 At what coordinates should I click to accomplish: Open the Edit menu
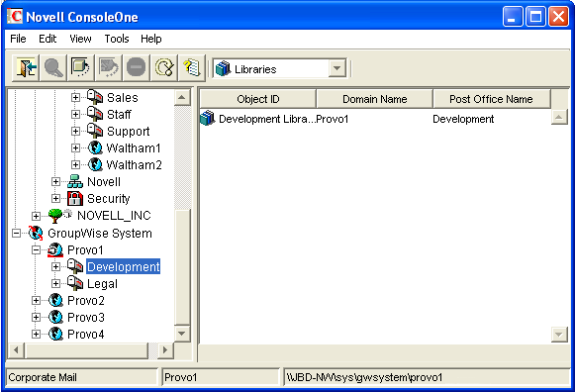(48, 39)
